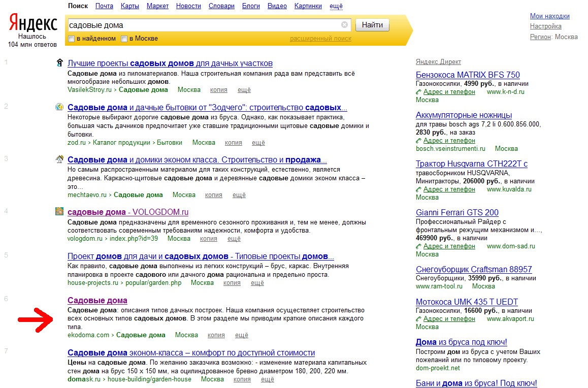This screenshot has width=588, height=388.
Task: Click the VasilekStroy result favicon
Action: tap(59, 62)
